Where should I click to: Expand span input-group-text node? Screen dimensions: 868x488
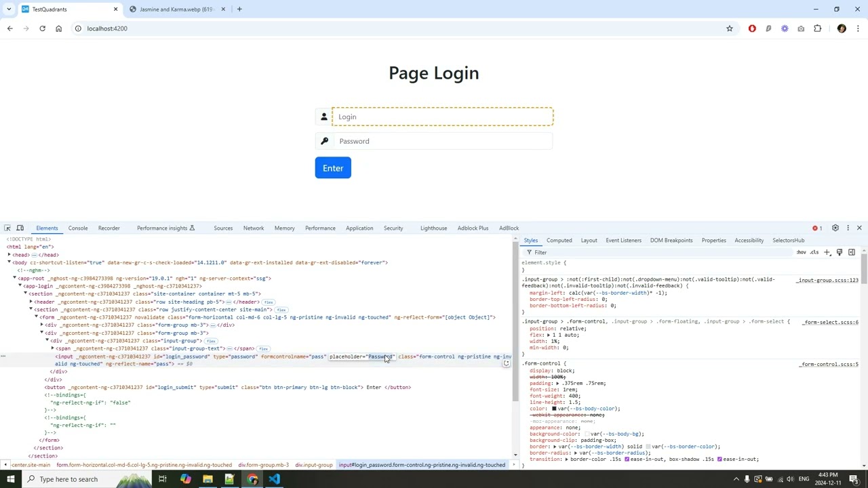point(52,348)
